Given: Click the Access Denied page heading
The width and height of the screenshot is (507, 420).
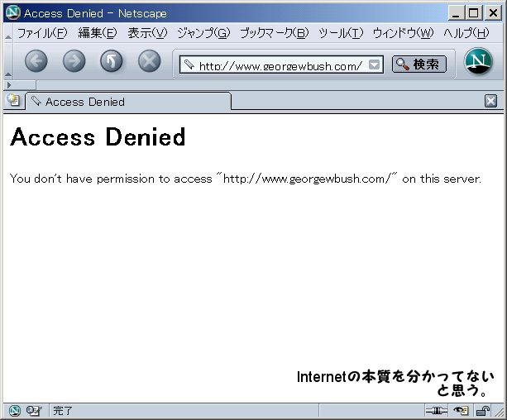Looking at the screenshot, I should (98, 136).
